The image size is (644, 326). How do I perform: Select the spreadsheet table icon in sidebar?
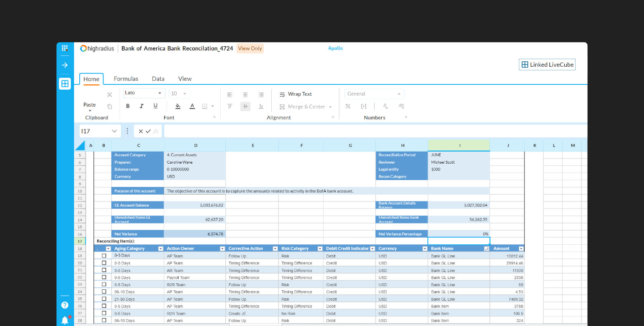65,84
